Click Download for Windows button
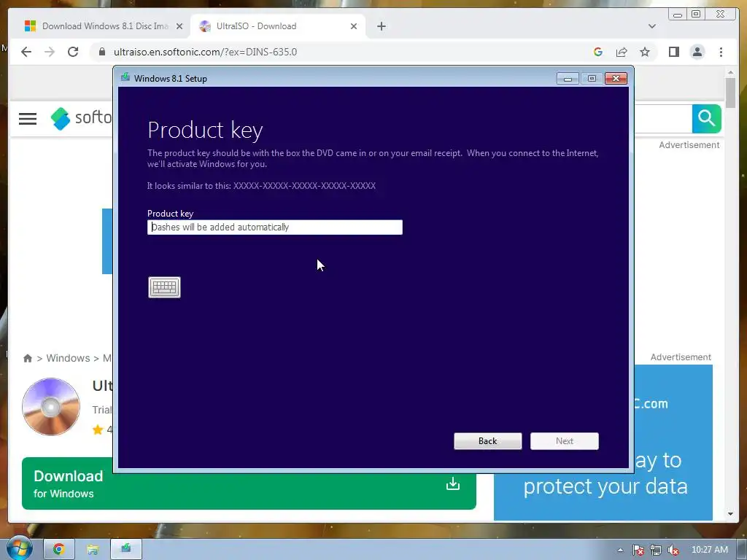747x560 pixels. [x=249, y=483]
